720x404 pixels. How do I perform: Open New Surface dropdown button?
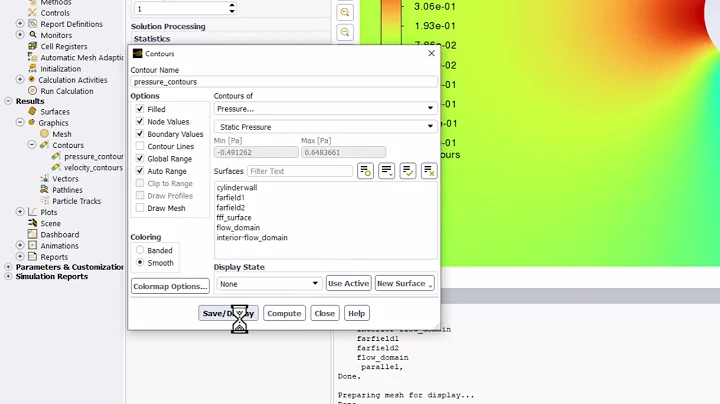[x=405, y=283]
